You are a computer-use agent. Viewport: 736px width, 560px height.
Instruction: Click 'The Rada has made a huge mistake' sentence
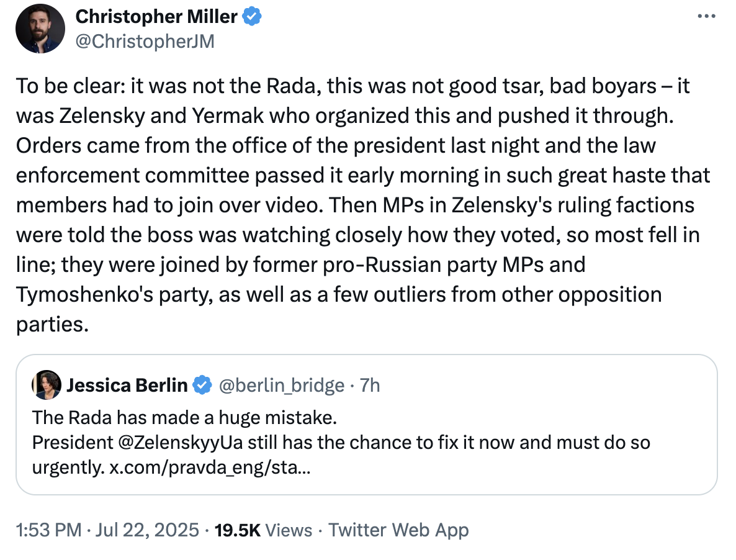click(x=184, y=418)
